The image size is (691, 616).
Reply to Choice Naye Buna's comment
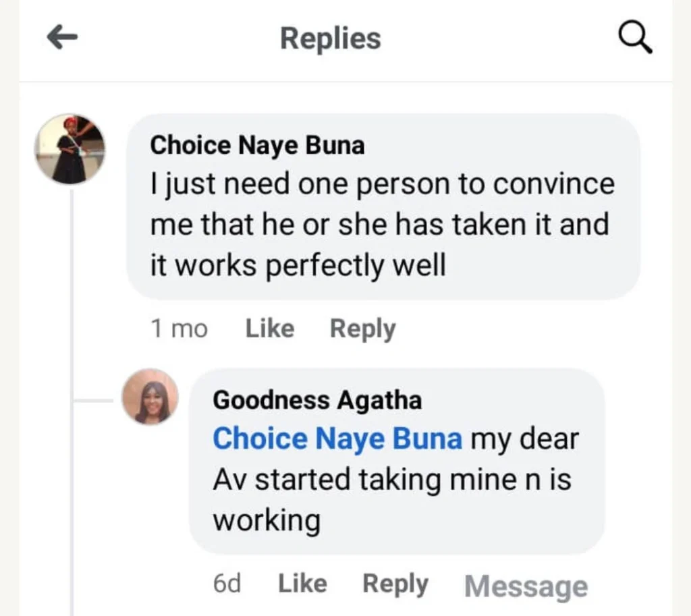coord(362,329)
